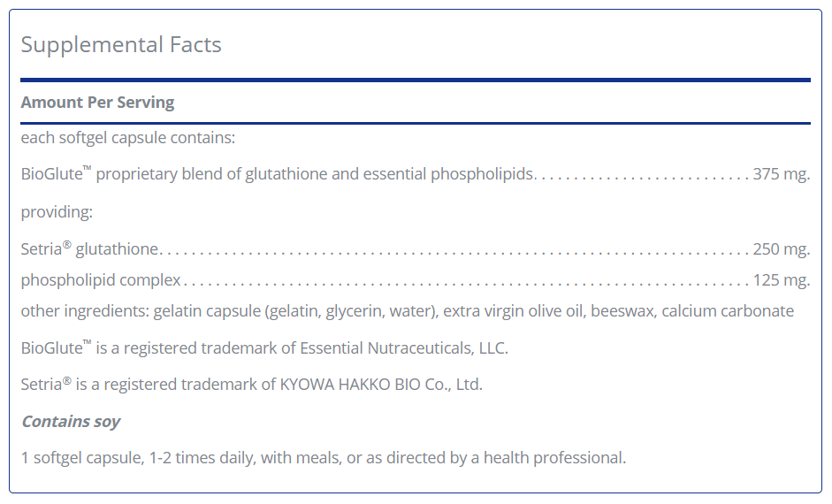Click the phospholipid complex ingredient name

101,280
